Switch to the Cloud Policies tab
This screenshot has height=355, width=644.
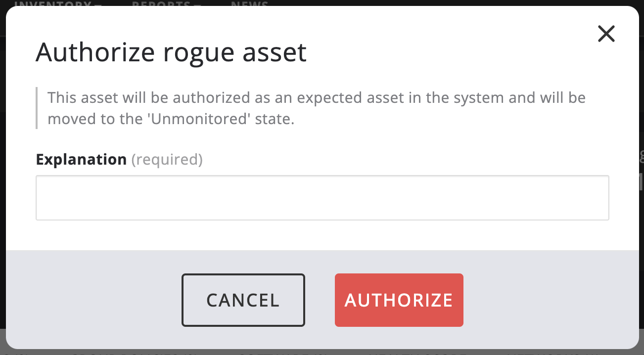(x=134, y=353)
